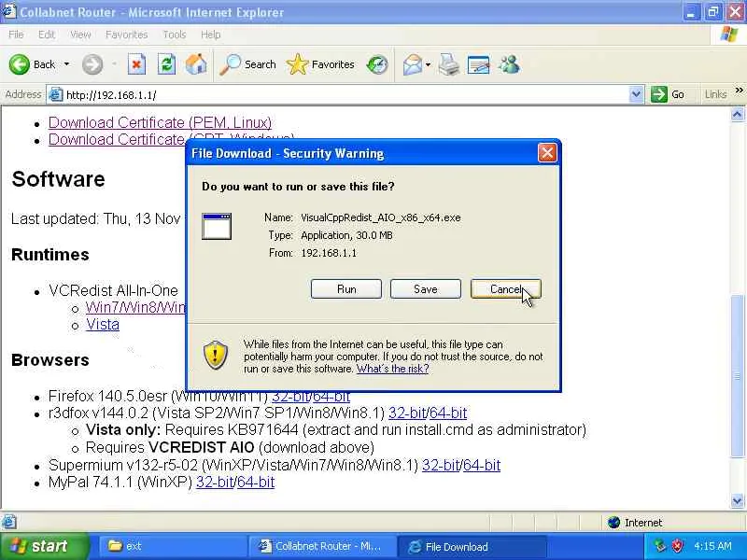Close the File Download security dialog
This screenshot has height=560, width=747.
click(x=547, y=153)
